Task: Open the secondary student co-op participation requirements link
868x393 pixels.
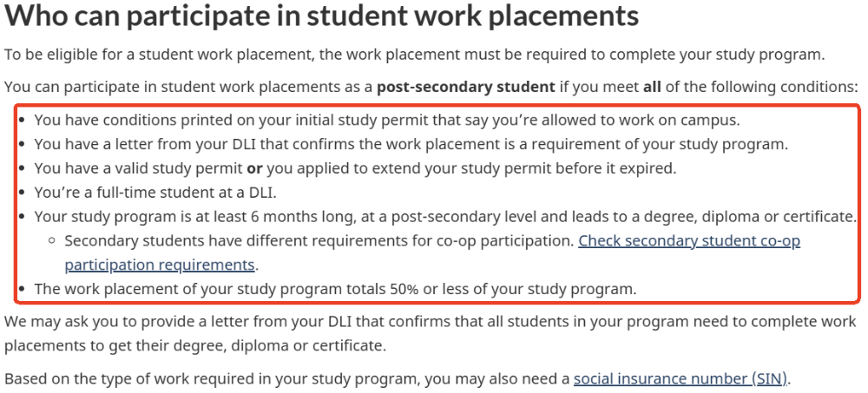Action: [688, 241]
